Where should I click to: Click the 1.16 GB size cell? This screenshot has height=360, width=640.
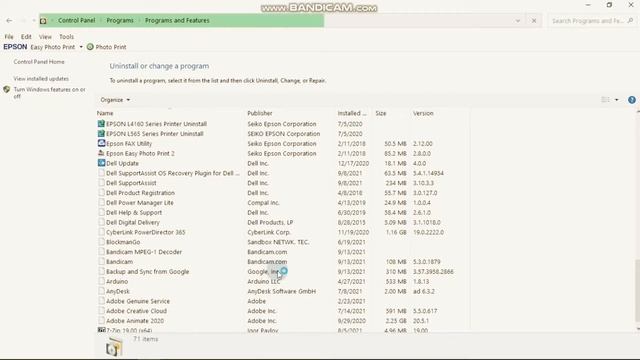click(x=396, y=232)
